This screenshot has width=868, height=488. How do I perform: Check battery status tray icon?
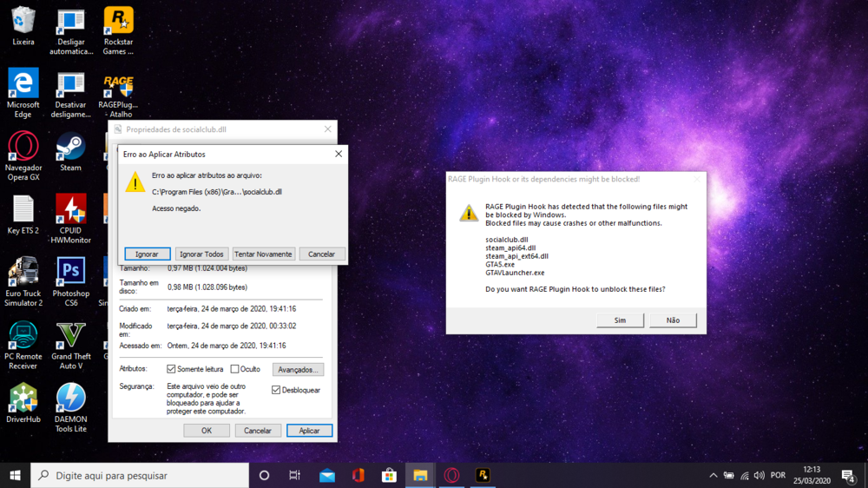[729, 475]
